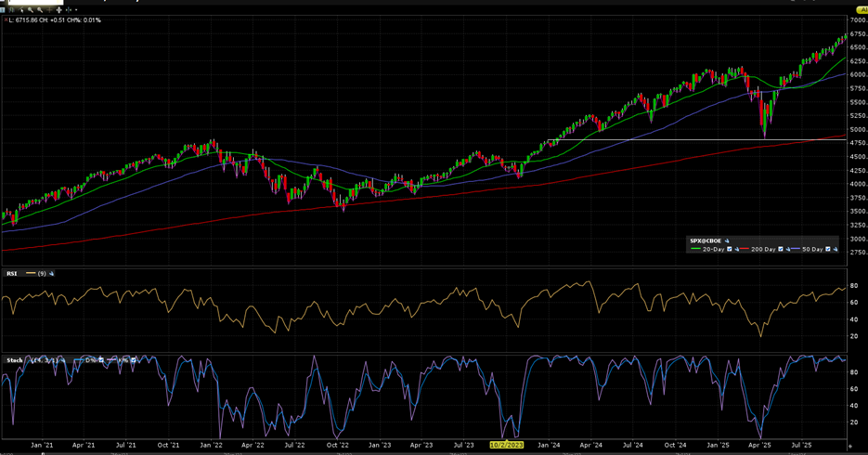
Task: Click the horizontal expand chart icon
Action: (x=69, y=10)
